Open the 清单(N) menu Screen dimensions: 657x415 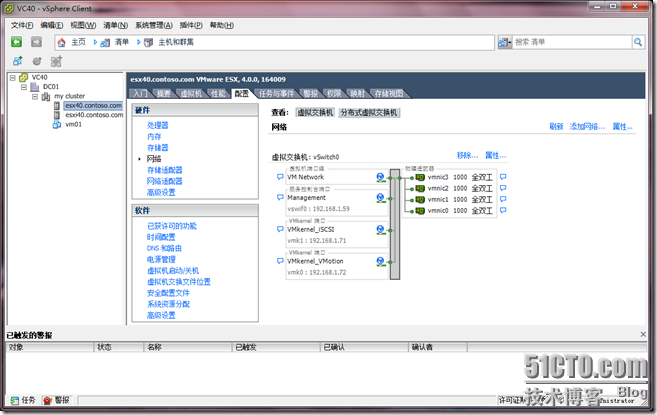click(x=115, y=25)
